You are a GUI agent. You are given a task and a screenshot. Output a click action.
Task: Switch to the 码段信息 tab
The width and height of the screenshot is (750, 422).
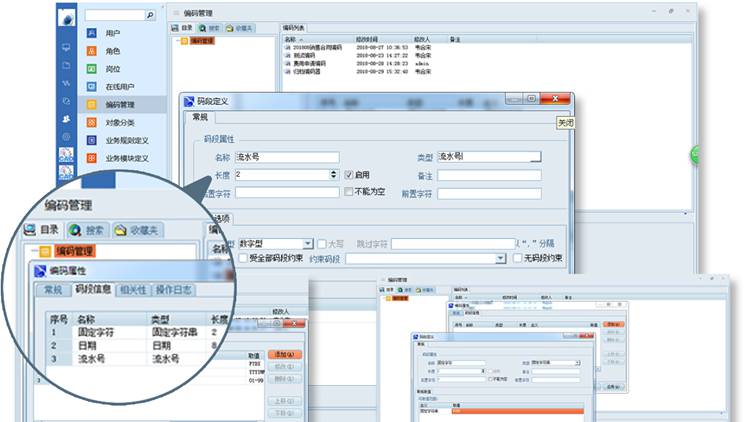(92, 290)
